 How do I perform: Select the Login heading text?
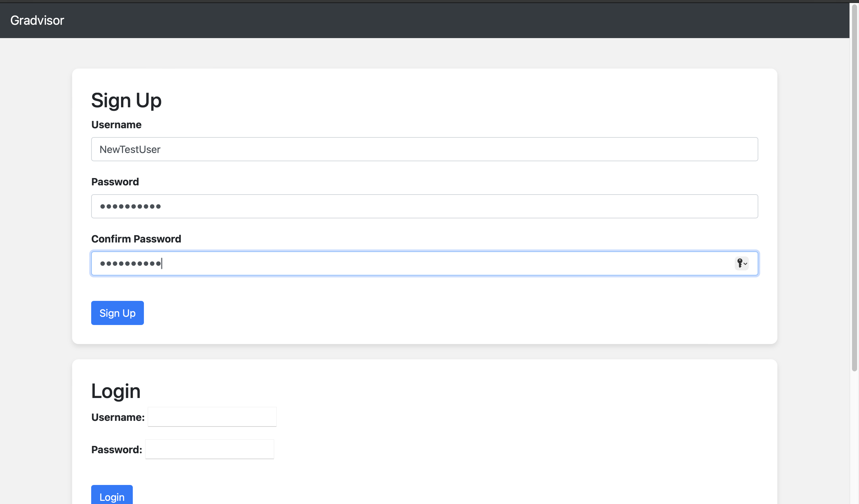[x=116, y=391]
